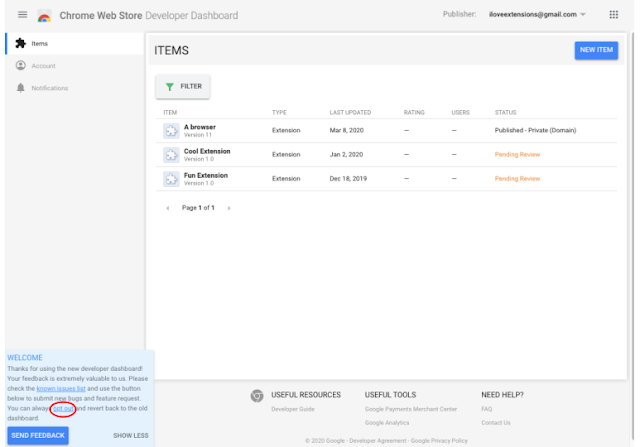Click the Cool Extension puzzle icon
640x447 pixels.
click(171, 155)
